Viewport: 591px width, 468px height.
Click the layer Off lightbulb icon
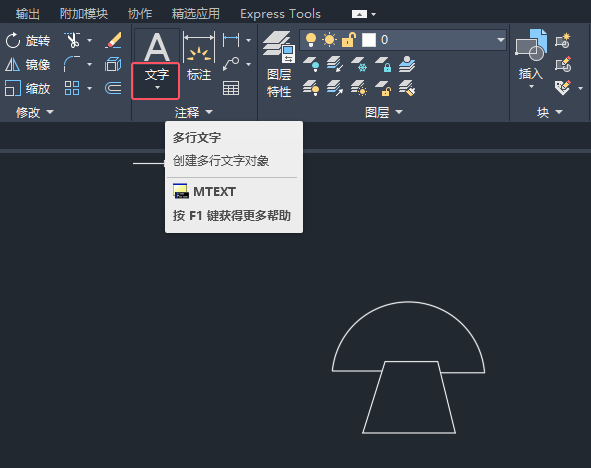[x=311, y=64]
